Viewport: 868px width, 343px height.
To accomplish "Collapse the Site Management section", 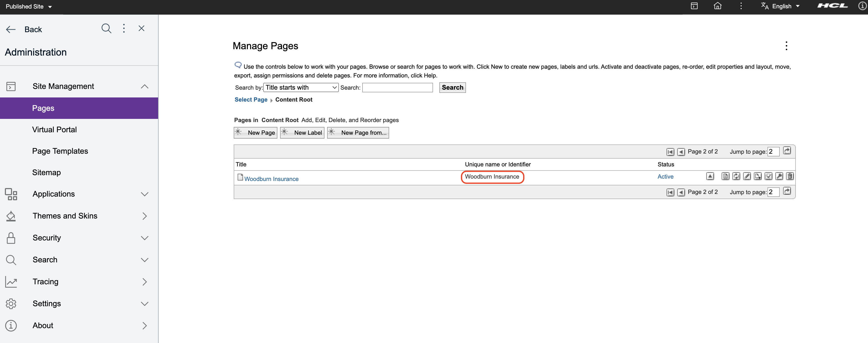I will [x=144, y=86].
